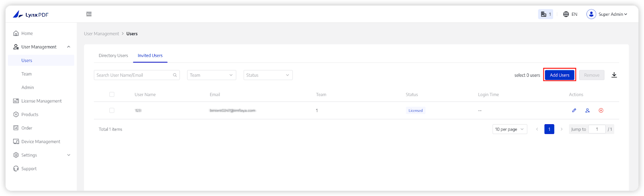Click the Search User Name/Email field
The image size is (644, 196).
point(134,75)
